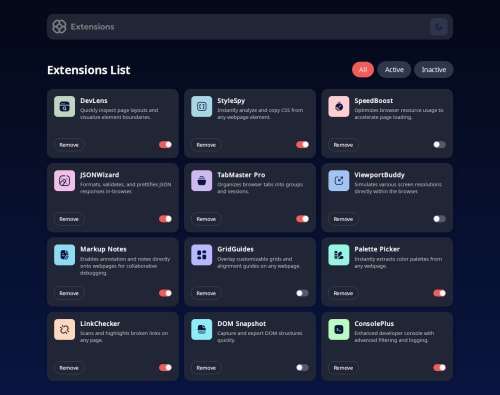Image resolution: width=500 pixels, height=395 pixels.
Task: Select the All filter tab
Action: click(x=363, y=70)
